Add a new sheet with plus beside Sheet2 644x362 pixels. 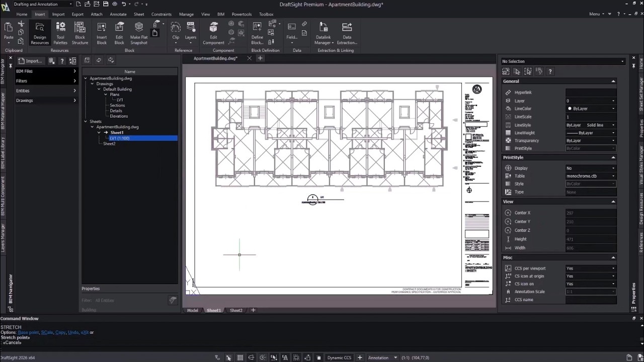coord(253,310)
